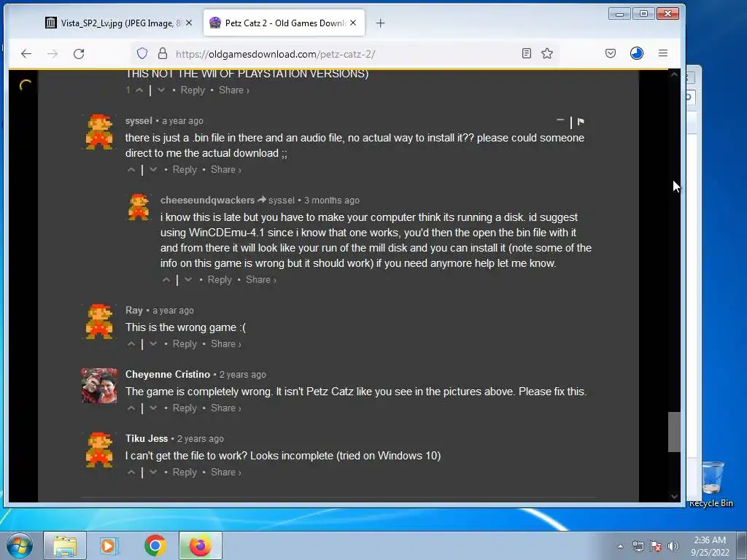This screenshot has height=560, width=747.
Task: Open Firefox hamburger application menu
Action: click(x=662, y=53)
